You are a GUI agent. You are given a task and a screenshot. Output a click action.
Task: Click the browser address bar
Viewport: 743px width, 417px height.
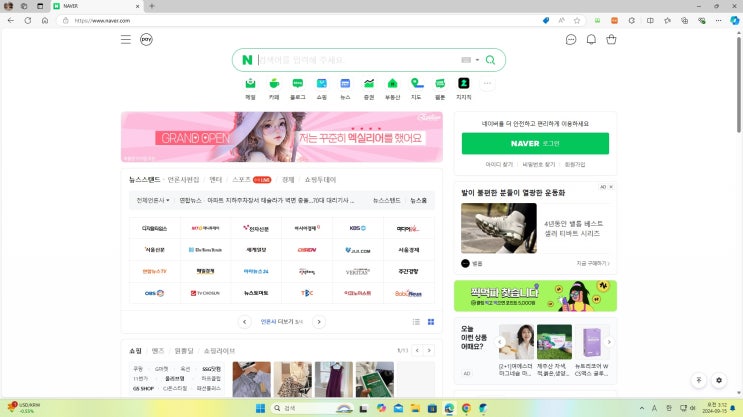tap(303, 20)
